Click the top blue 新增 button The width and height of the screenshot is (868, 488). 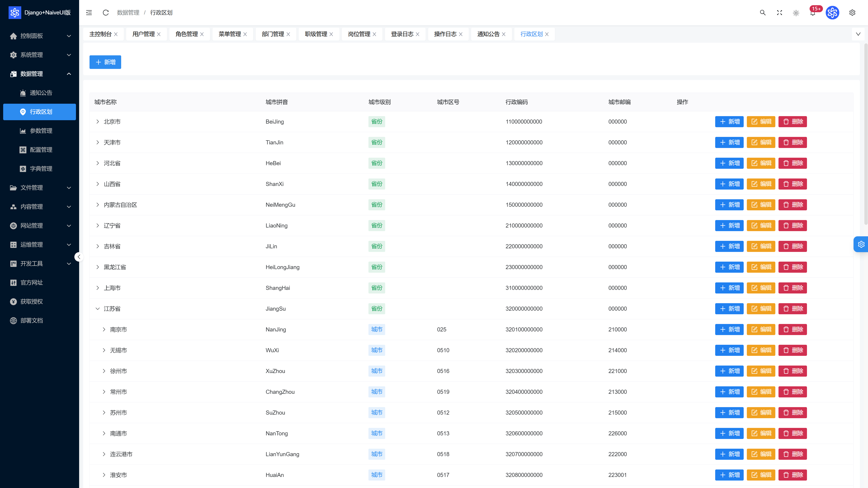point(105,62)
